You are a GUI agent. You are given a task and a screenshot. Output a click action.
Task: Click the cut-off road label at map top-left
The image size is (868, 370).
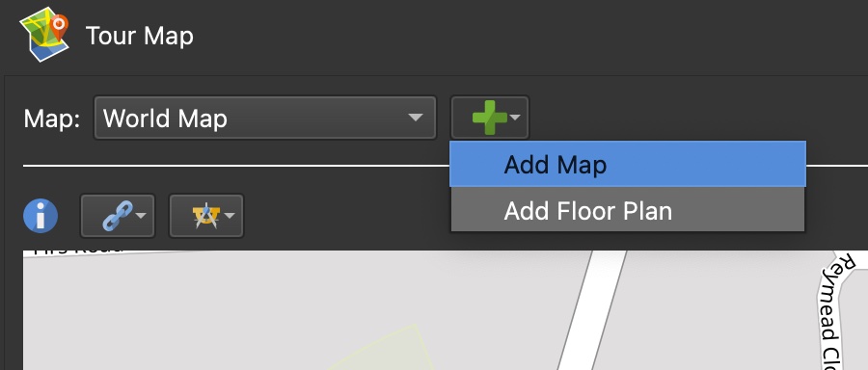click(77, 249)
